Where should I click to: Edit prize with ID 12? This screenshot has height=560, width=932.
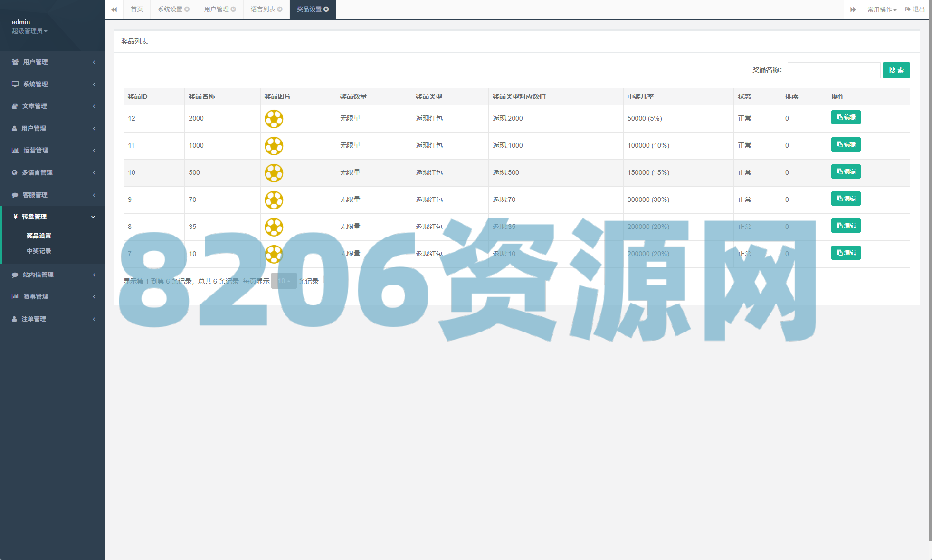click(846, 117)
